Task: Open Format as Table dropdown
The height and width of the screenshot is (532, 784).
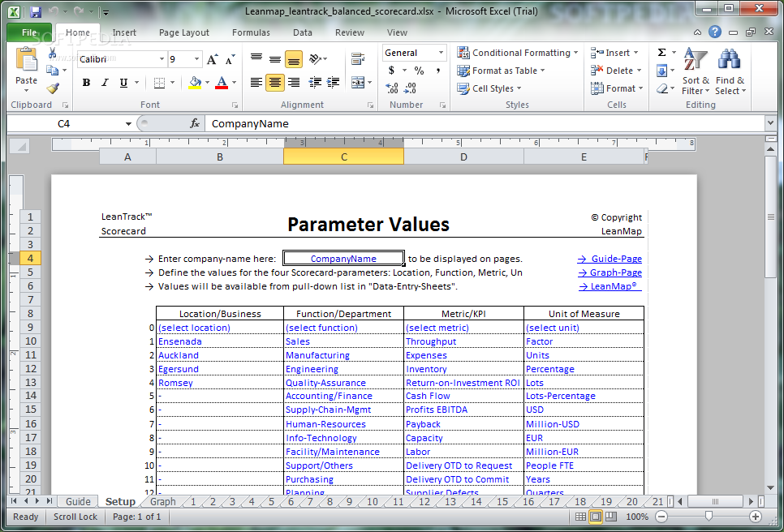Action: click(501, 71)
